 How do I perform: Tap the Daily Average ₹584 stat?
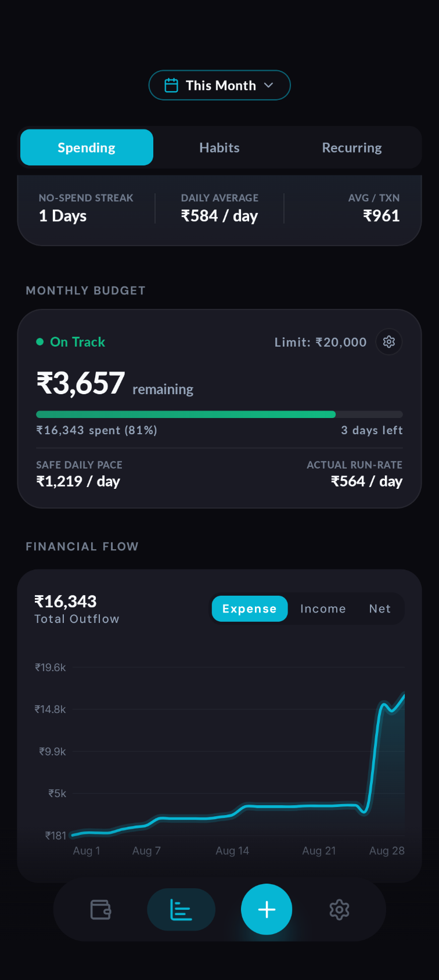pyautogui.click(x=219, y=208)
